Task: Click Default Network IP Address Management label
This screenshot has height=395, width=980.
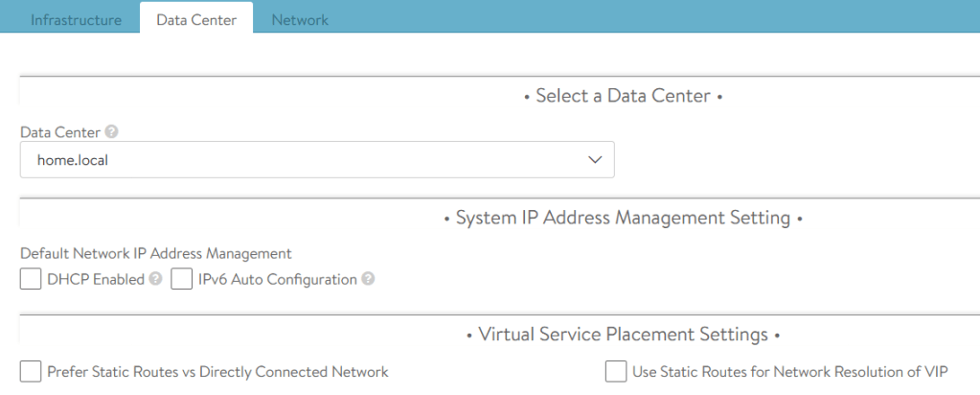Action: coord(155,254)
